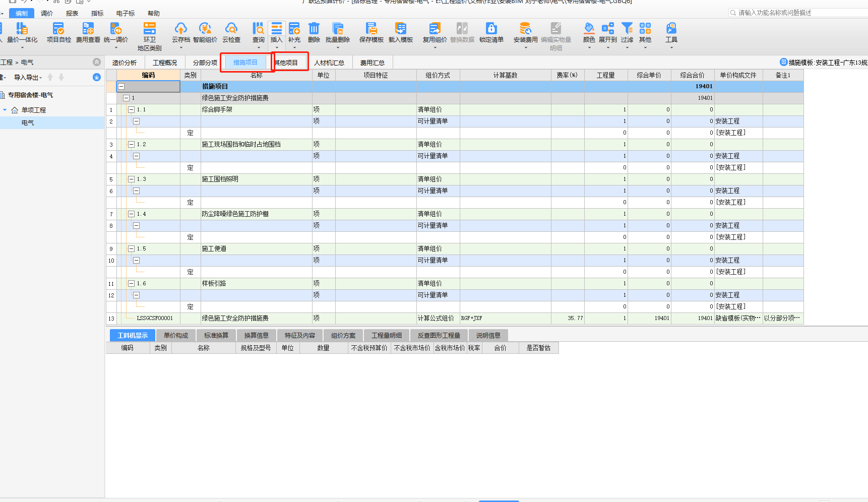Open 标准换算 bottom tab
Image resolution: width=868 pixels, height=502 pixels.
216,335
